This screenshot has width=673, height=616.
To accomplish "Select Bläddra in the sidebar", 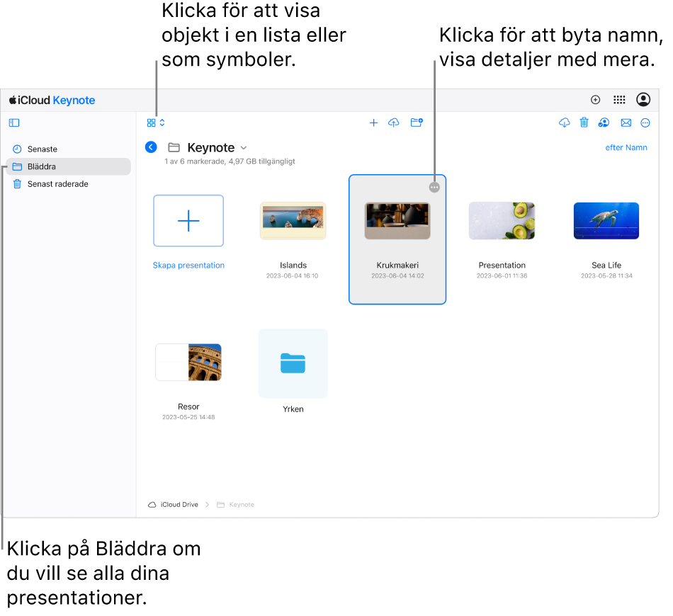I will coord(70,166).
